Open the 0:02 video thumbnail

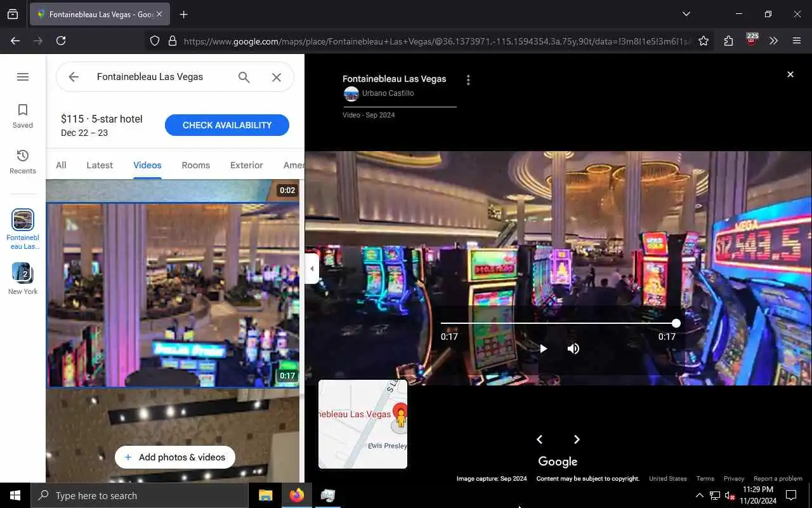click(173, 190)
